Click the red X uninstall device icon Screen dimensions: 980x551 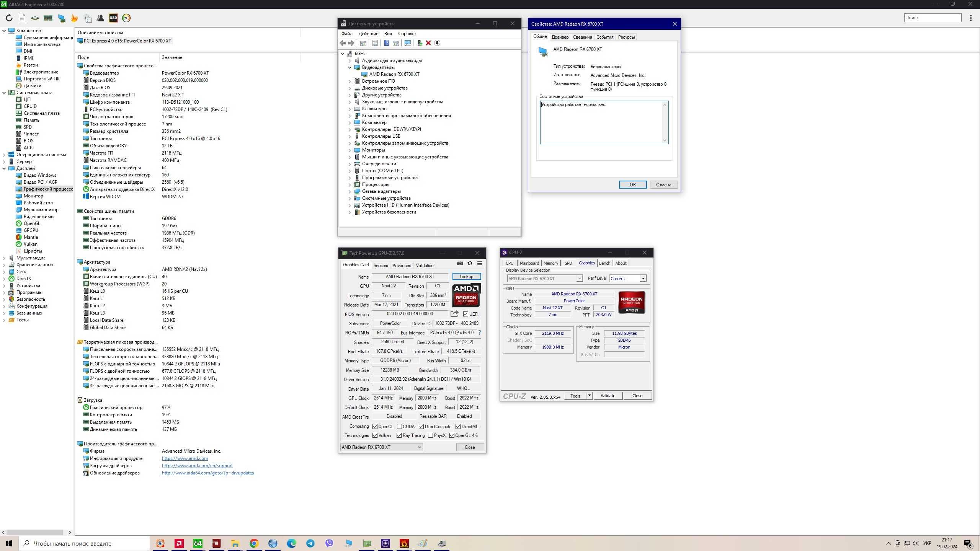tap(428, 43)
